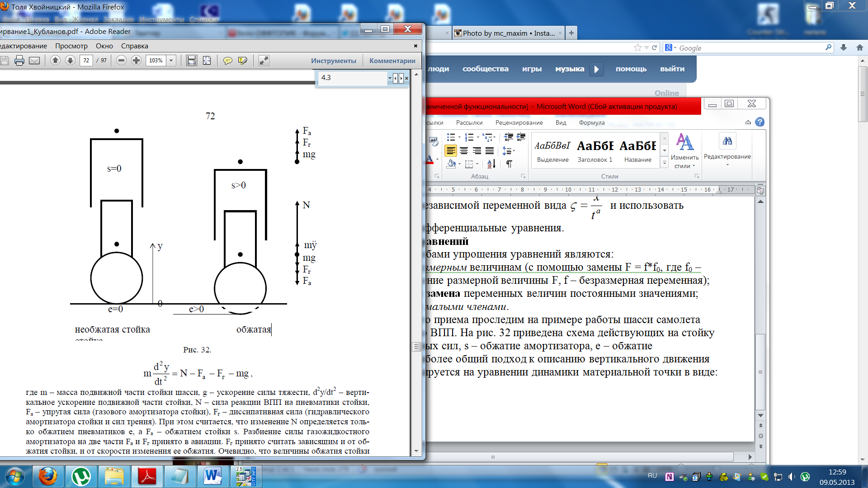The image size is (868, 488).
Task: Add a sticky note comment in Adobe Reader
Action: 228,61
